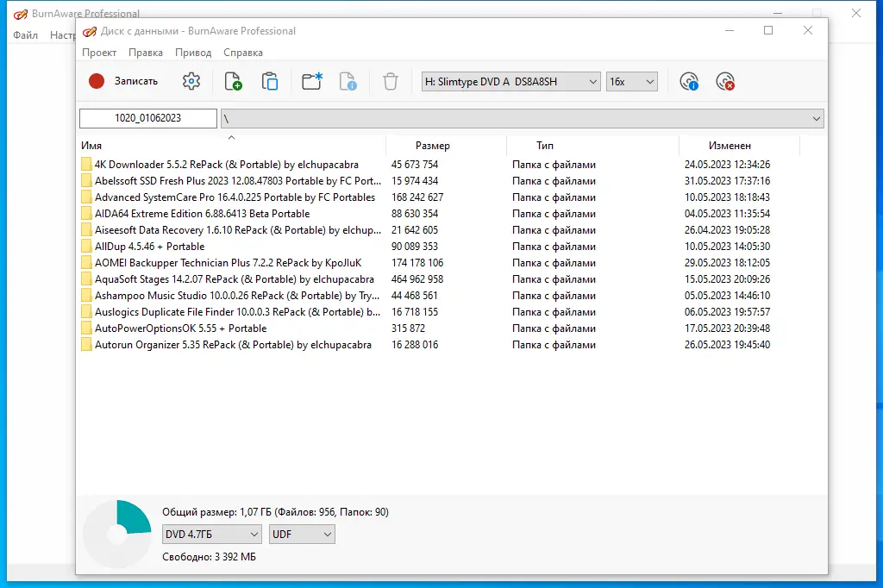The image size is (883, 588).
Task: Click folder icon of 4K Downloader row
Action: tap(86, 165)
